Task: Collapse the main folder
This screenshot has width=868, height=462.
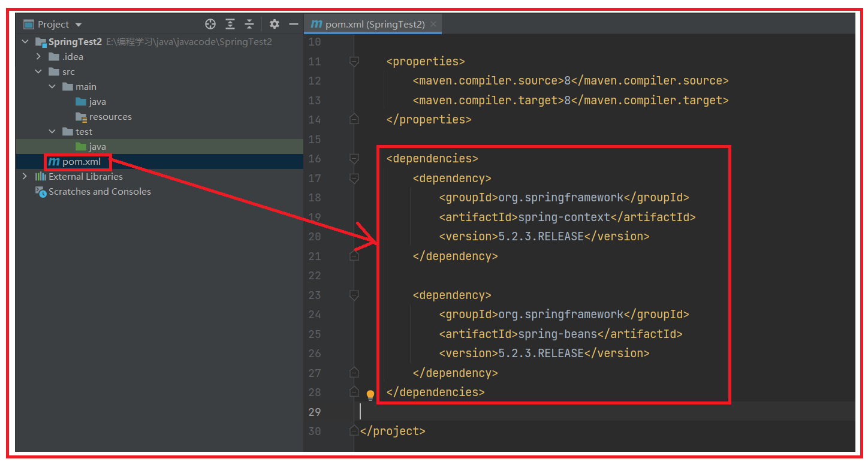Action: (x=52, y=86)
